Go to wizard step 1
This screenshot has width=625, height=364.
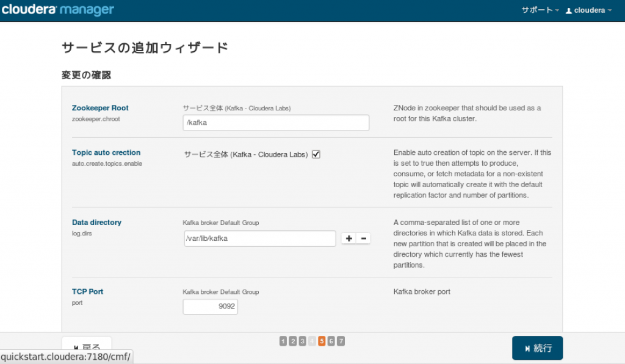[x=283, y=341]
